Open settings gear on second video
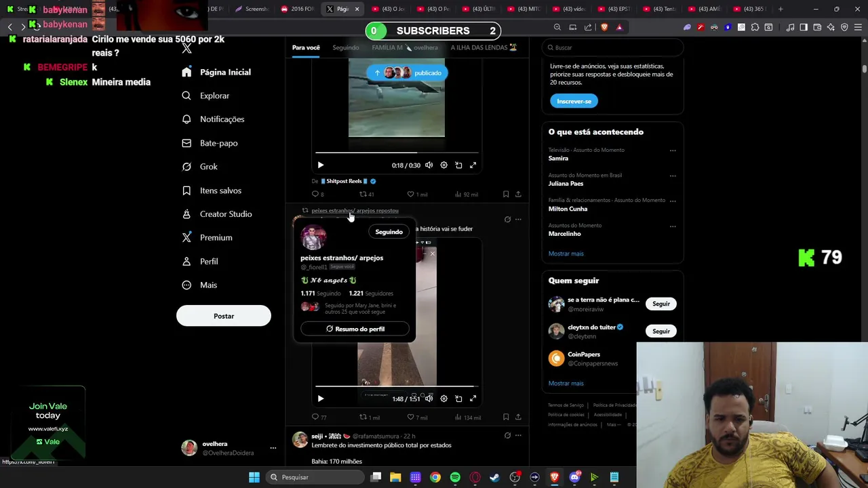Viewport: 868px width, 488px height. pos(443,399)
